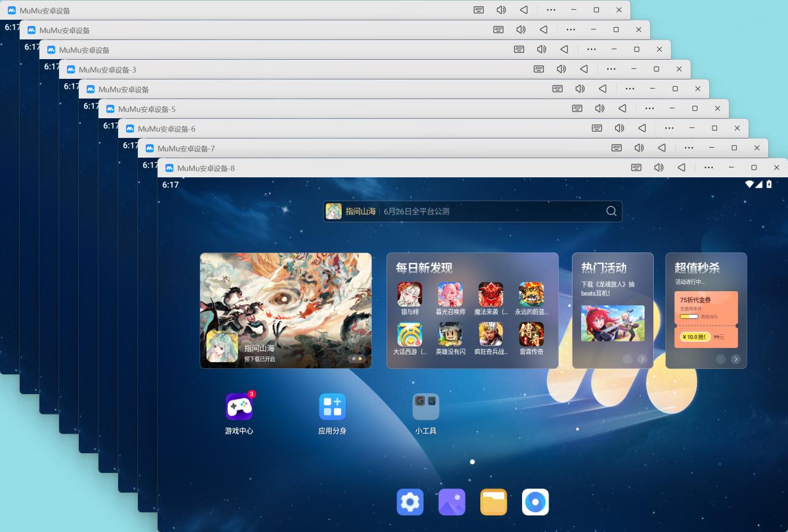788x532 pixels.
Task: Click back arrow in MuMu安卓设备-5 title bar
Action: click(622, 108)
